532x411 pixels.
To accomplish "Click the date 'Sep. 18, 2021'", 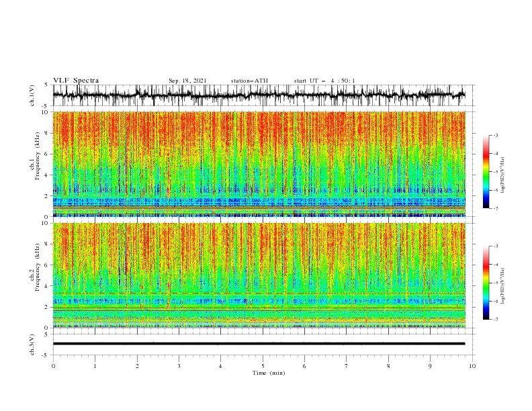I will (187, 81).
